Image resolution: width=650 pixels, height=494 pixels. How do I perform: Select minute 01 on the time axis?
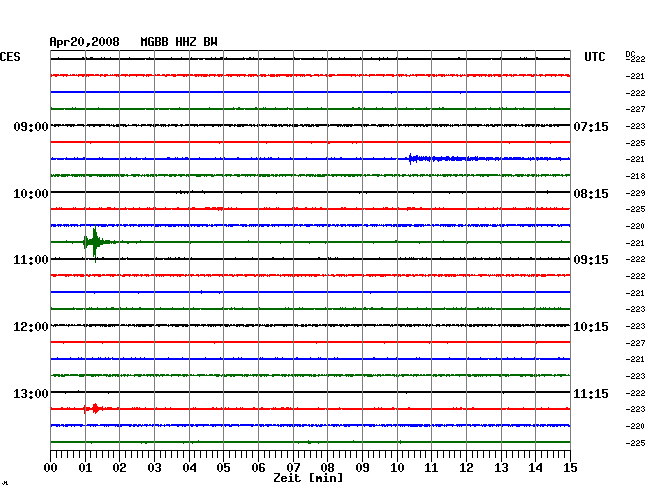pos(85,468)
